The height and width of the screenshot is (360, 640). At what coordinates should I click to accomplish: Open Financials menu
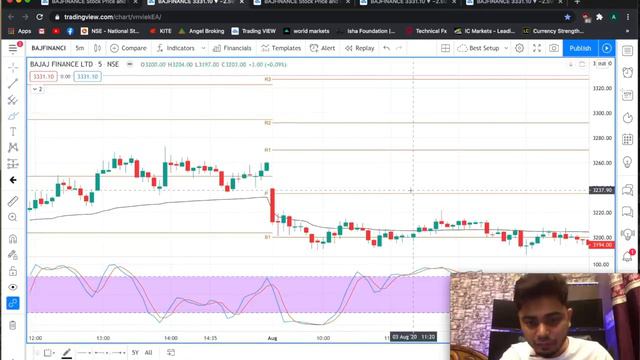click(232, 48)
